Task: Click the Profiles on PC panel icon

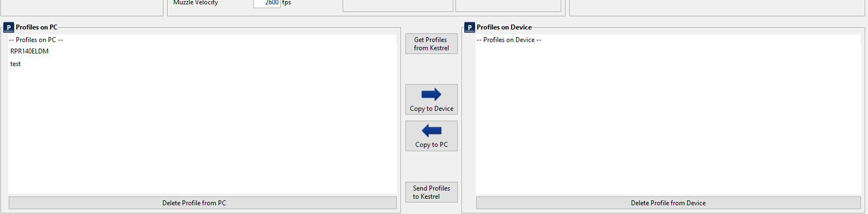Action: (9, 27)
